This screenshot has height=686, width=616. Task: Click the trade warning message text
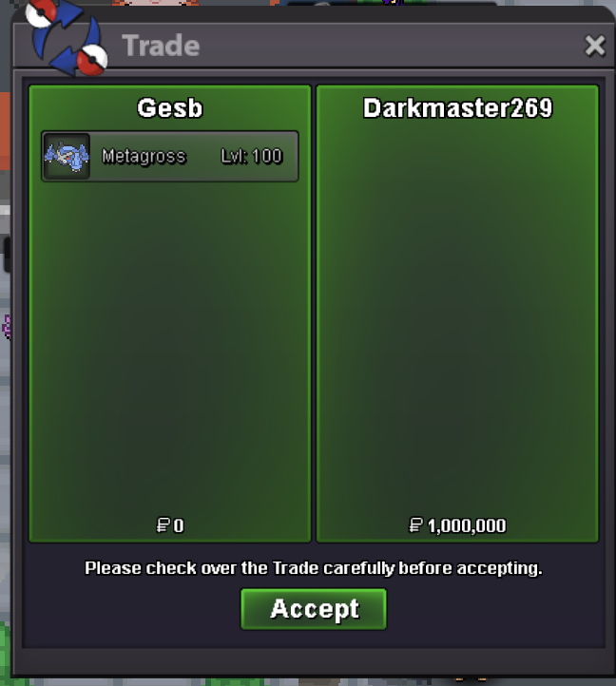coord(314,568)
